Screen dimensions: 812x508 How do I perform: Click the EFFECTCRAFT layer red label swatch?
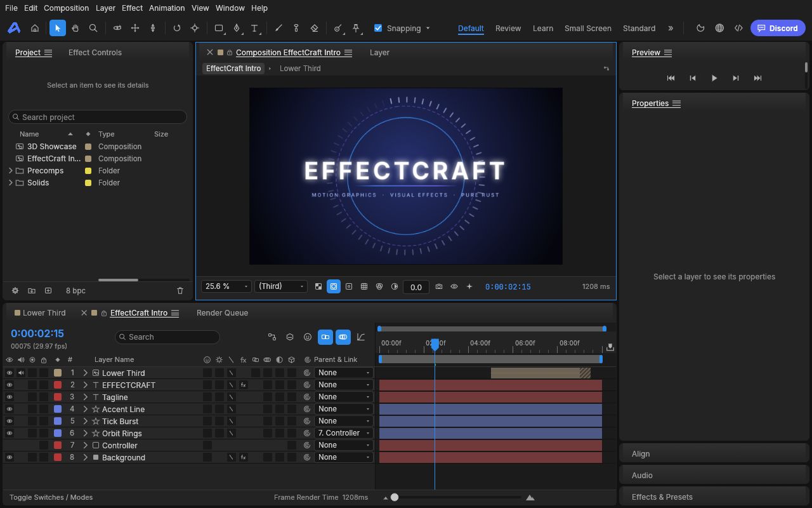[x=58, y=385]
